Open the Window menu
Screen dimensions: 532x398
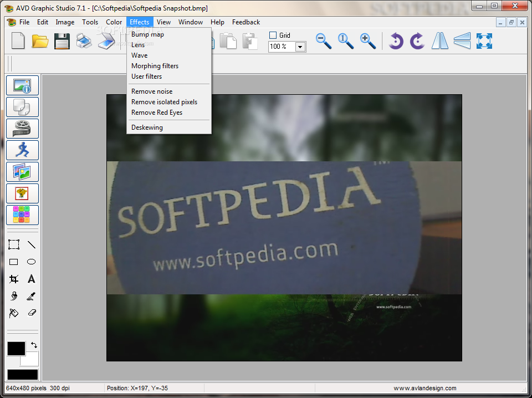click(x=191, y=22)
